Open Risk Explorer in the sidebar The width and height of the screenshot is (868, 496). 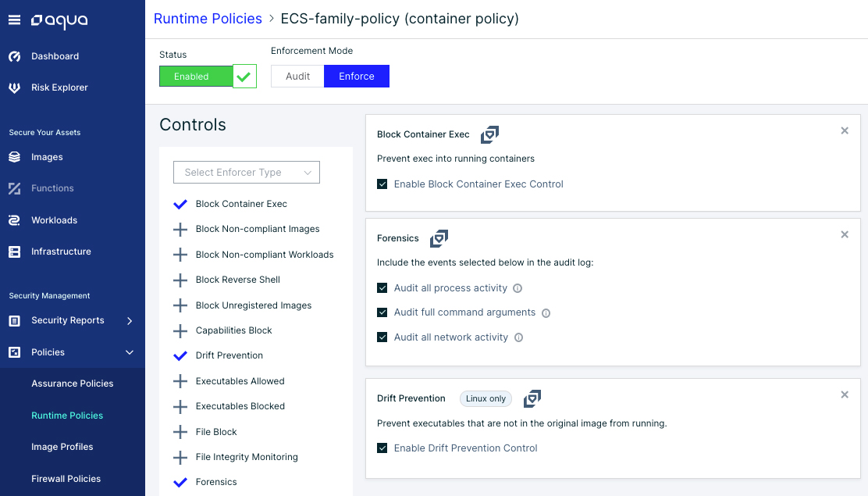click(x=59, y=87)
